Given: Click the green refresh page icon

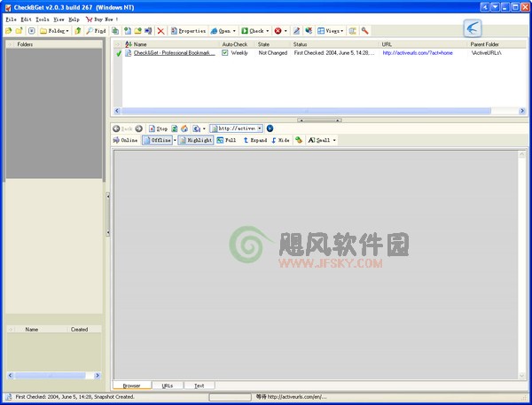Looking at the screenshot, I should [174, 129].
